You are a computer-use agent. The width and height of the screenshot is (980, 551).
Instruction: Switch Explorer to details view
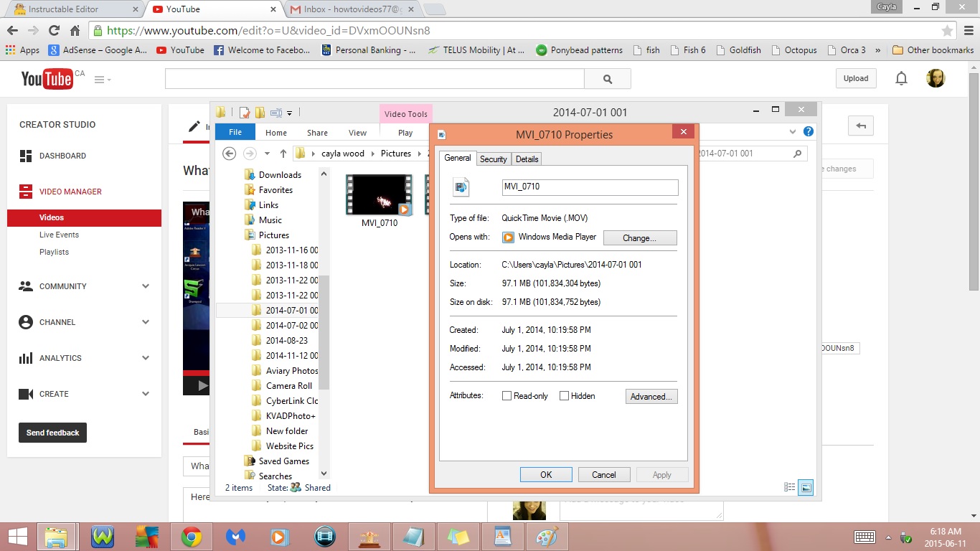coord(790,487)
